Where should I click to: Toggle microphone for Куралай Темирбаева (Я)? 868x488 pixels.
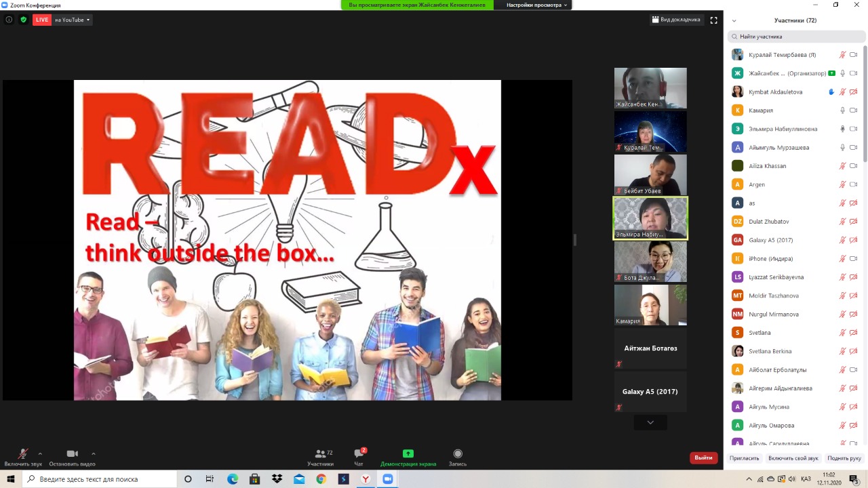point(842,55)
